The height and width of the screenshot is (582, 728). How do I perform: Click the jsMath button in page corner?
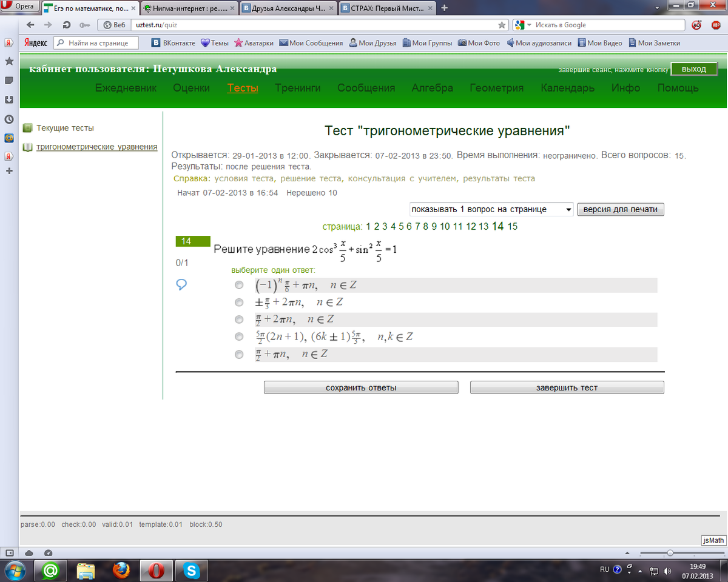pos(713,540)
